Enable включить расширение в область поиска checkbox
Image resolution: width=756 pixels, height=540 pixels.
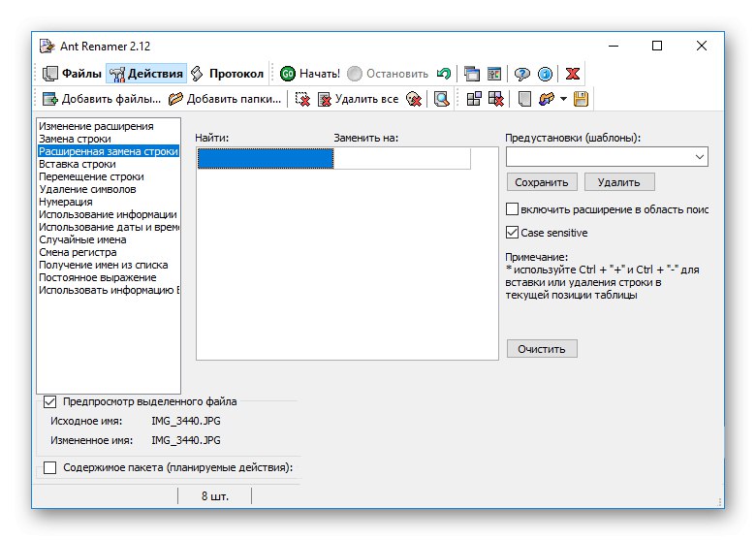coord(512,209)
